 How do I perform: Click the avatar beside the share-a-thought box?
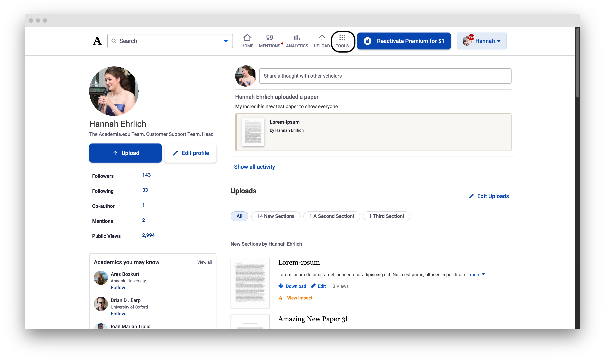pos(245,76)
